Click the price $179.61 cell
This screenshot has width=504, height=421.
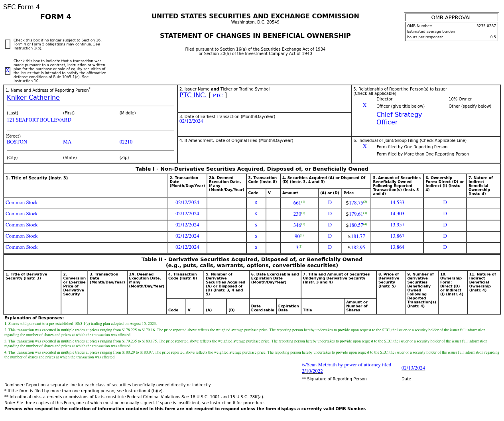356,214
